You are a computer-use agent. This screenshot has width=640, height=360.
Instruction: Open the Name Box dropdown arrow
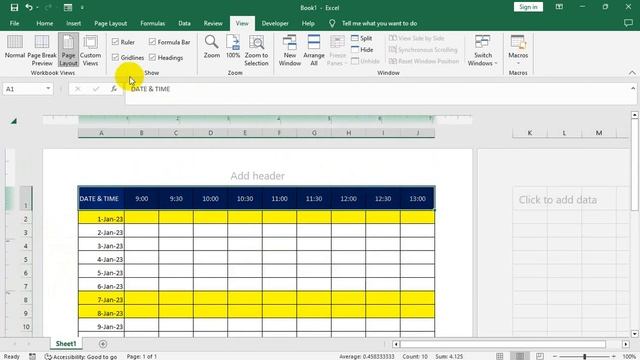coord(48,89)
